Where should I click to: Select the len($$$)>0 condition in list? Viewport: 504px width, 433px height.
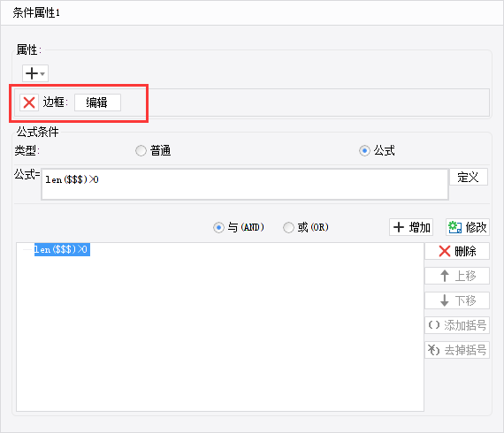tap(62, 249)
